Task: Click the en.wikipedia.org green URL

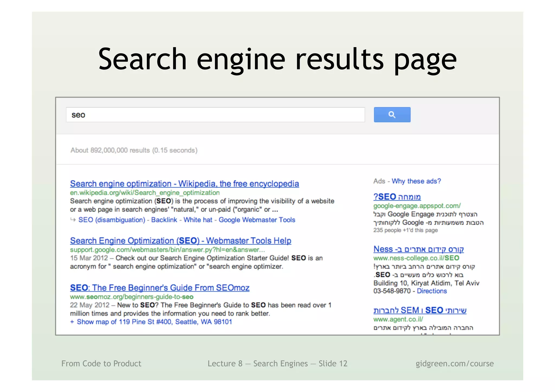Action: (145, 193)
